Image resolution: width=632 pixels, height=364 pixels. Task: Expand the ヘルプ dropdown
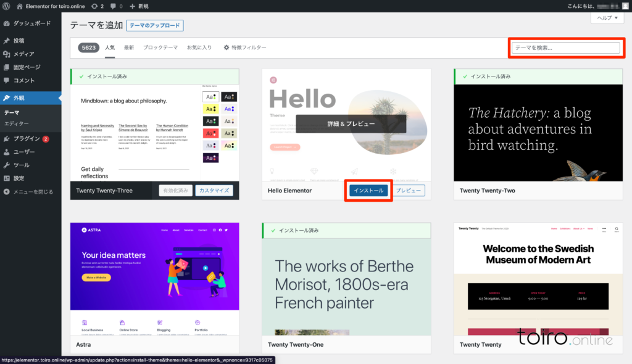[x=607, y=19]
